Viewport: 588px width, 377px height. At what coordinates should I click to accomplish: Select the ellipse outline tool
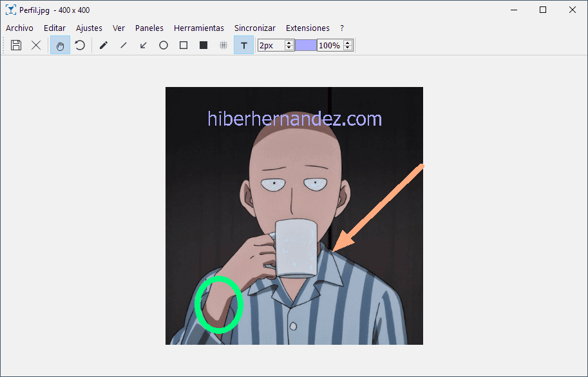[x=164, y=45]
